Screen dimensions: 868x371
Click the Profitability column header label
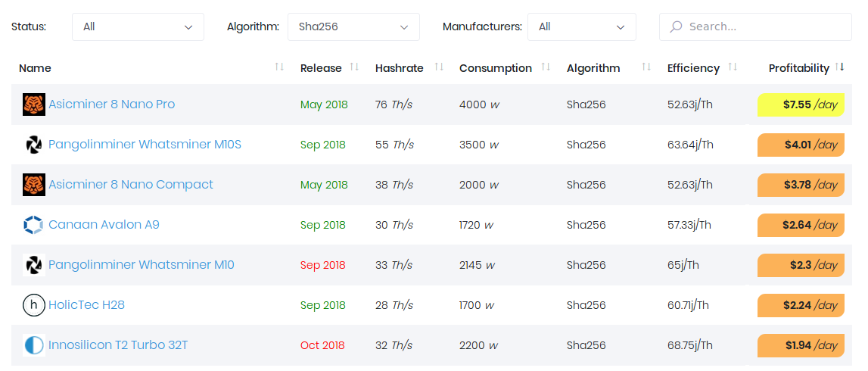[799, 68]
